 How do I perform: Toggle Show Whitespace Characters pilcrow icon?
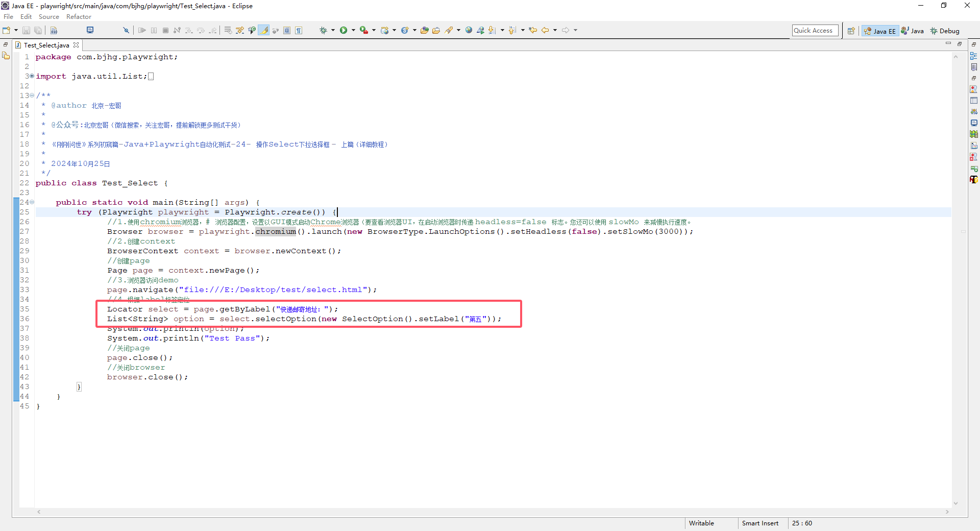[299, 30]
